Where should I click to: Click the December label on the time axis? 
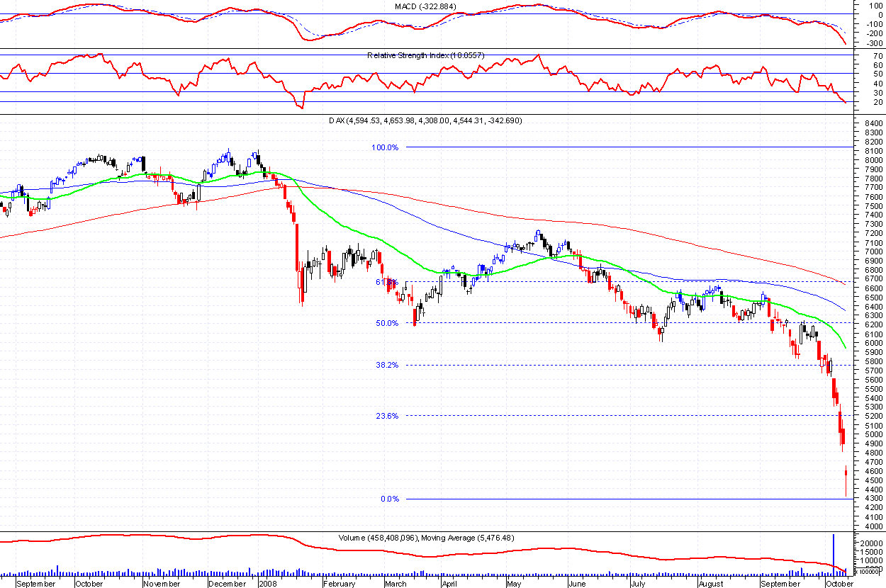click(226, 584)
